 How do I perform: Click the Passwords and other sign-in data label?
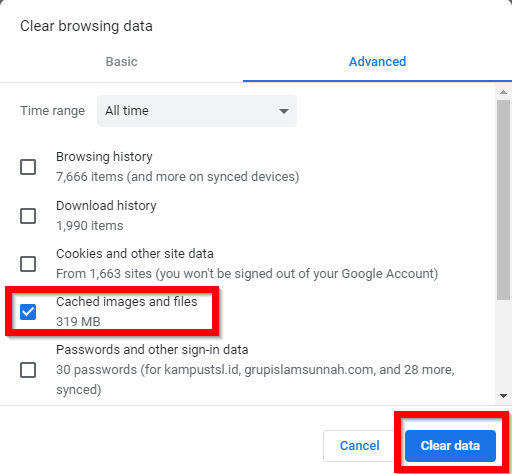coord(152,350)
